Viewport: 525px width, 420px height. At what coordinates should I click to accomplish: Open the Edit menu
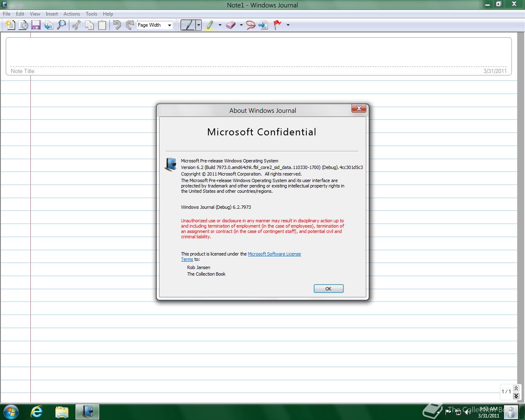pos(20,14)
